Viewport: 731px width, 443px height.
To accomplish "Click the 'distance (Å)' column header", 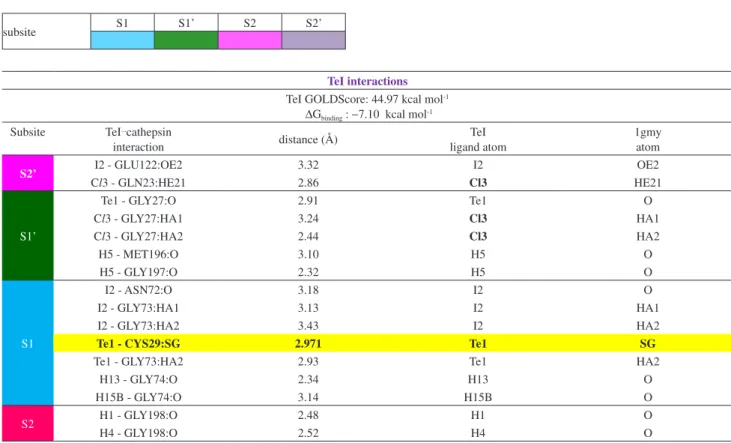I will pos(308,139).
